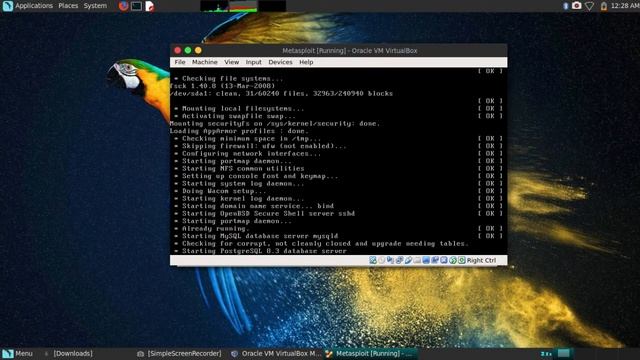The height and width of the screenshot is (360, 640).
Task: Close the Metasploit VirtualBox window
Action: coord(178,50)
